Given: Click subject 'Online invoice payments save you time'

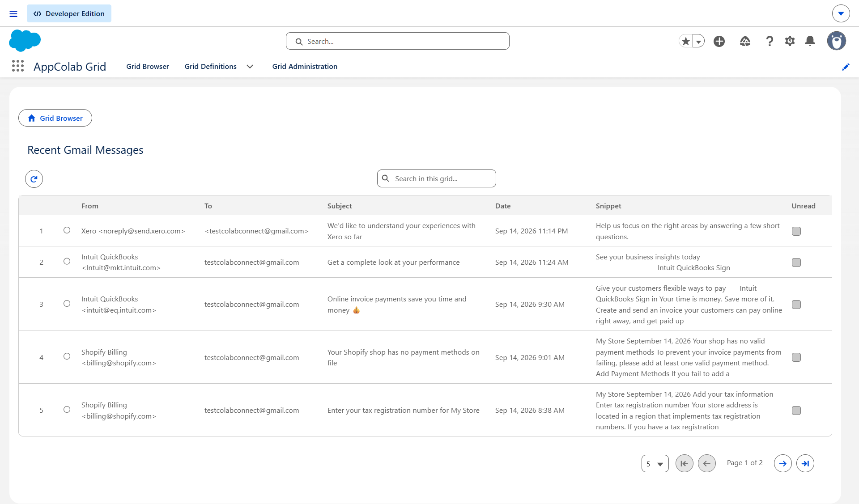Looking at the screenshot, I should [397, 305].
